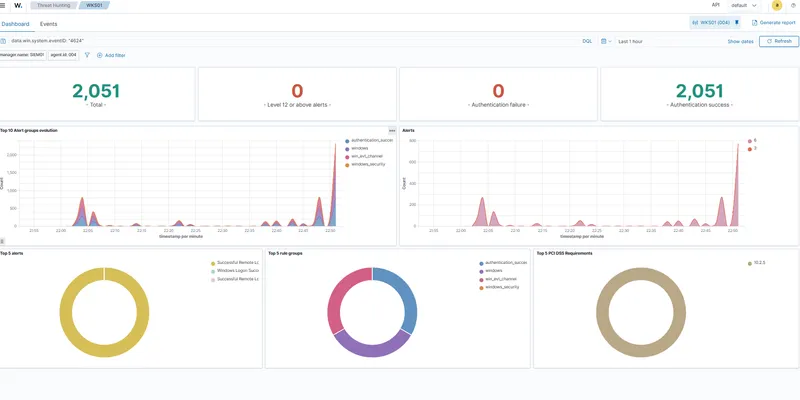Click the Wazuh W. logo
This screenshot has width=800, height=400.
(18, 6)
